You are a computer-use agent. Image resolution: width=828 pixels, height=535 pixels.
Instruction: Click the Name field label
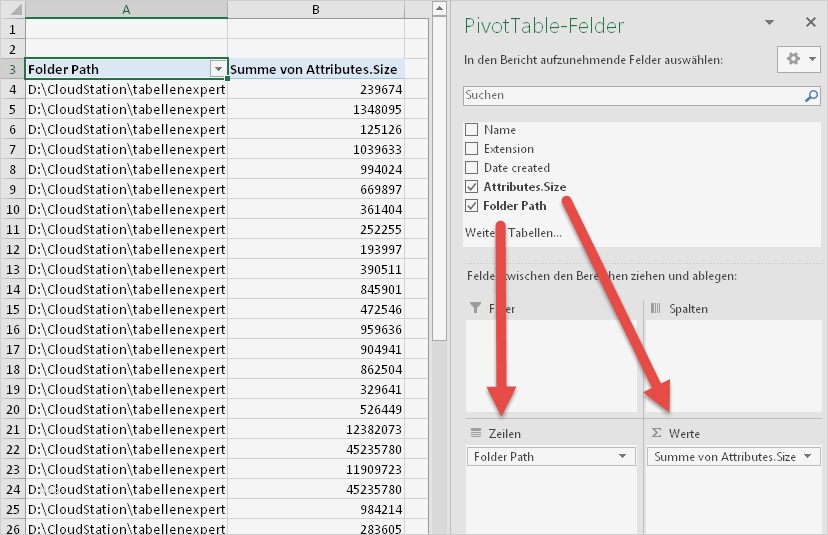point(500,129)
